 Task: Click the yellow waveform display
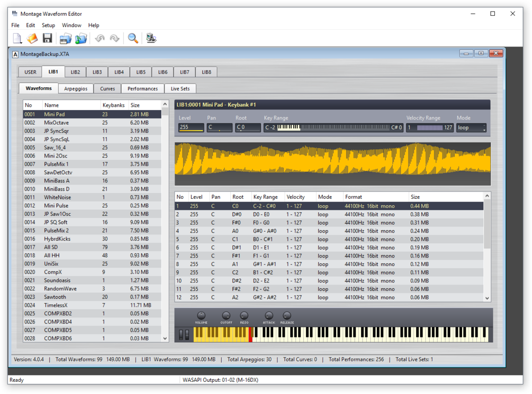[332, 164]
